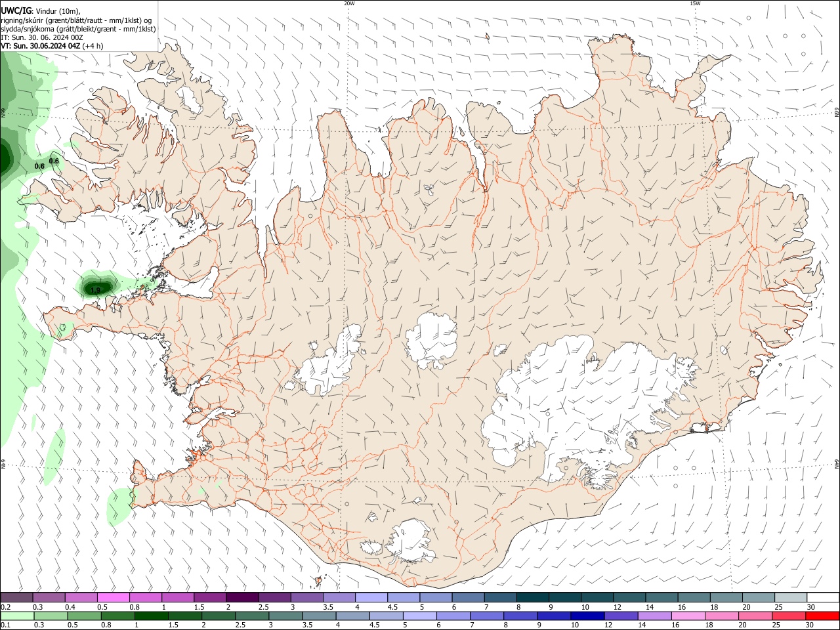This screenshot has width=840, height=630.
Task: Select the deep blue 10 swatch in lower legend
Action: [x=587, y=616]
